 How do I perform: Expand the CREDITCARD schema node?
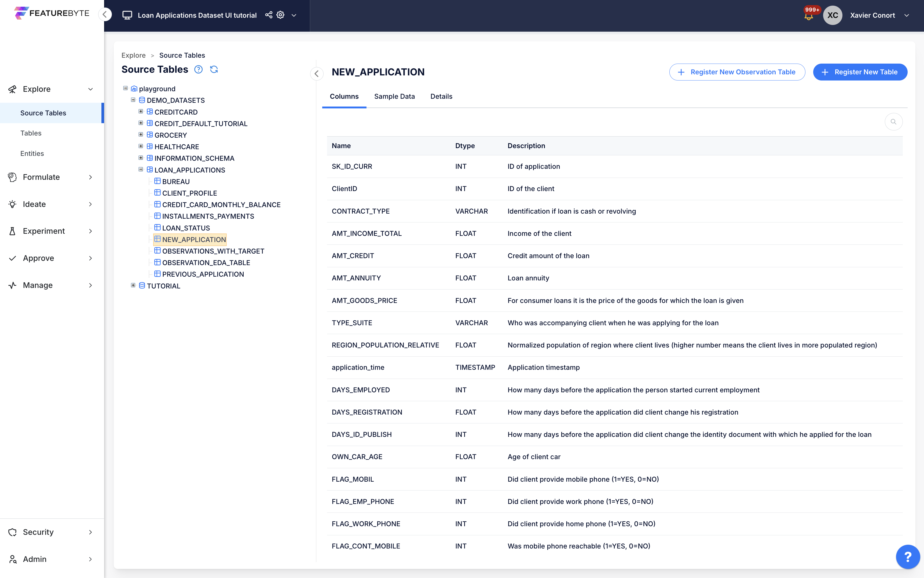[141, 112]
